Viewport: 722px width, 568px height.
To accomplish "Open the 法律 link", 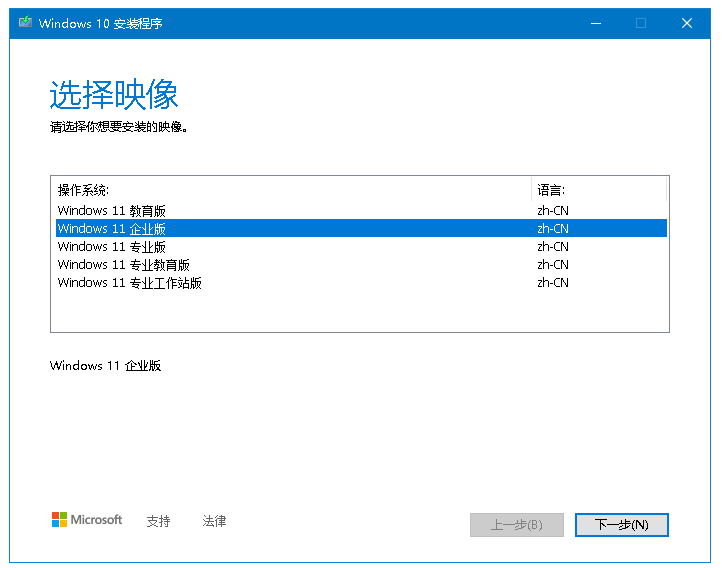I will coord(214,521).
